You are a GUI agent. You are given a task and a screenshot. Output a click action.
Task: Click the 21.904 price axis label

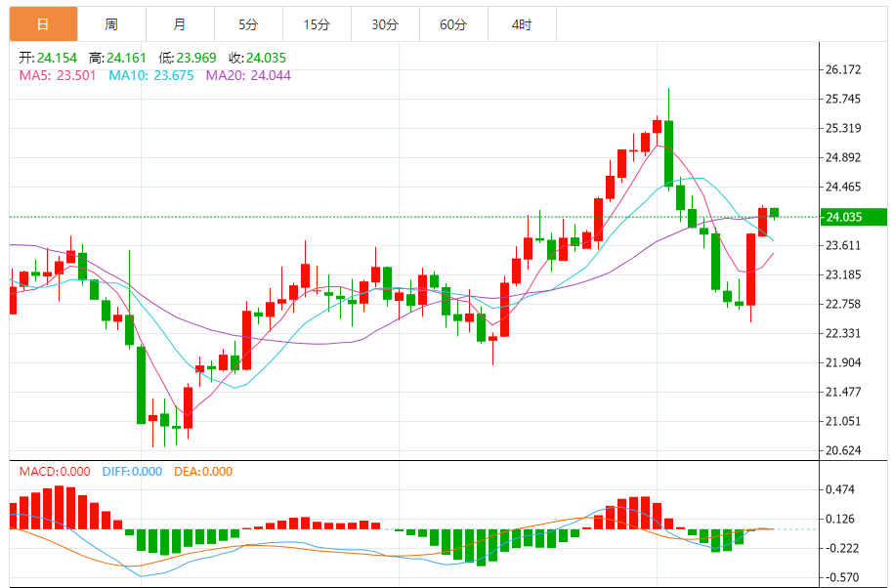(843, 362)
